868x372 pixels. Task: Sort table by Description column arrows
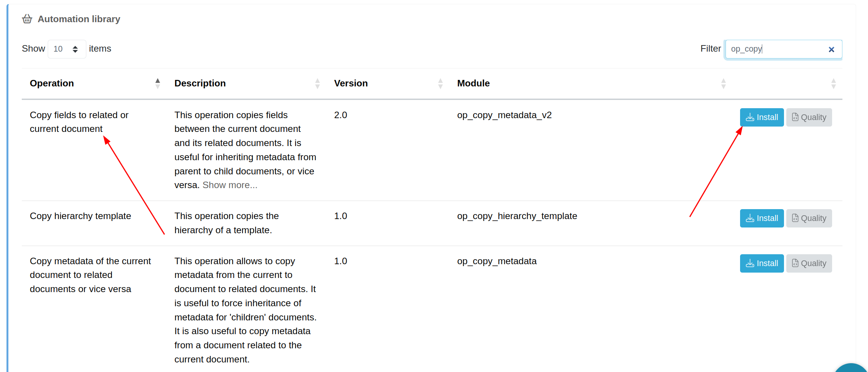coord(317,83)
